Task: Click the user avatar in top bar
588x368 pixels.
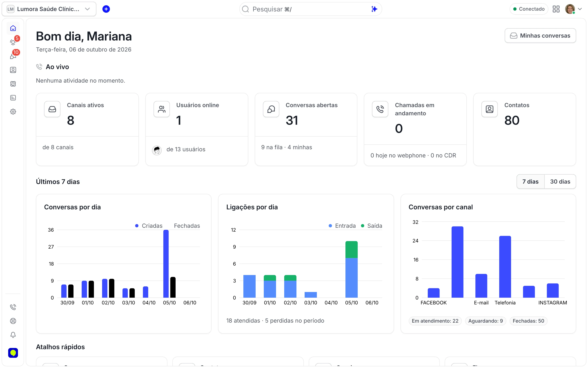Action: coord(570,9)
